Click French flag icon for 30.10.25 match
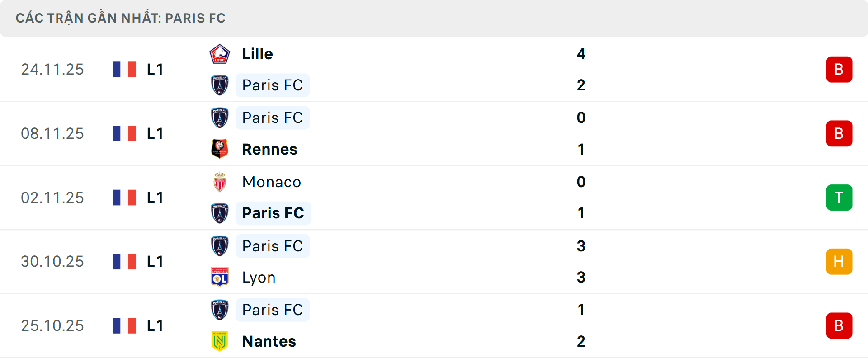 [x=124, y=262]
